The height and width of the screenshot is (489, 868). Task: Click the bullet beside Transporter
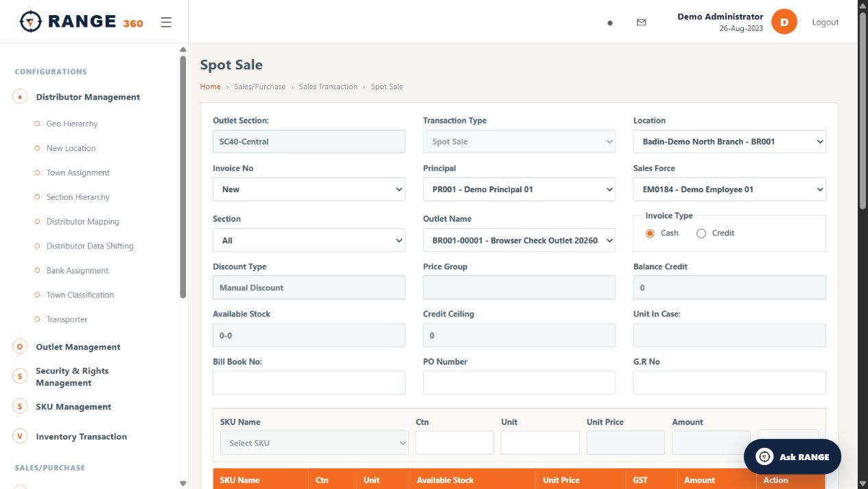point(37,319)
